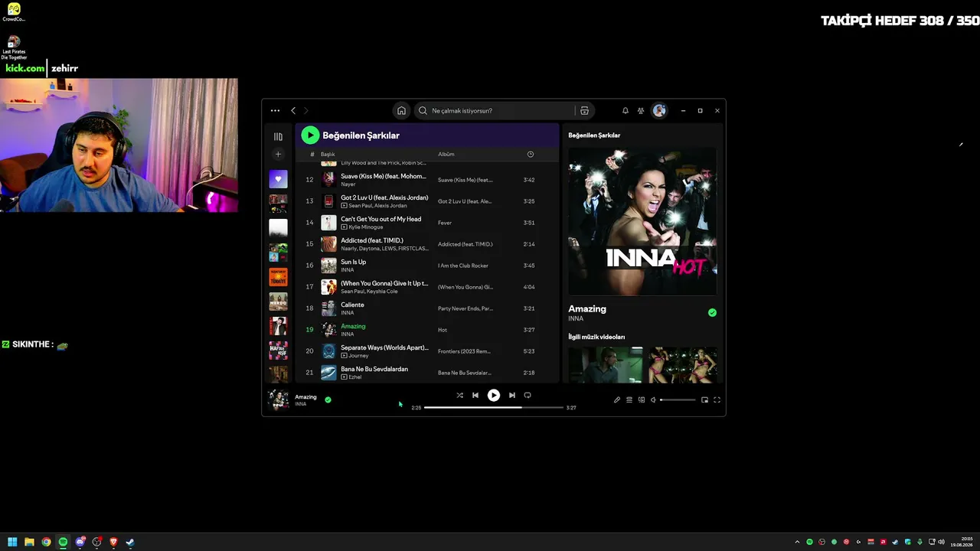The height and width of the screenshot is (551, 980).
Task: Open the Spotify Home page
Action: click(x=401, y=110)
